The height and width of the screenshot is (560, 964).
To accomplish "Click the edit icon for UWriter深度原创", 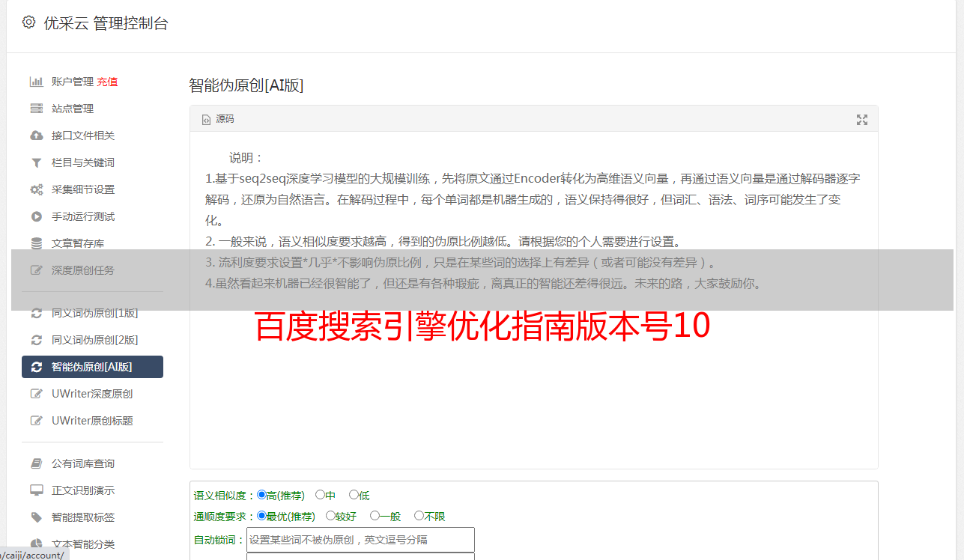I will click(x=36, y=394).
